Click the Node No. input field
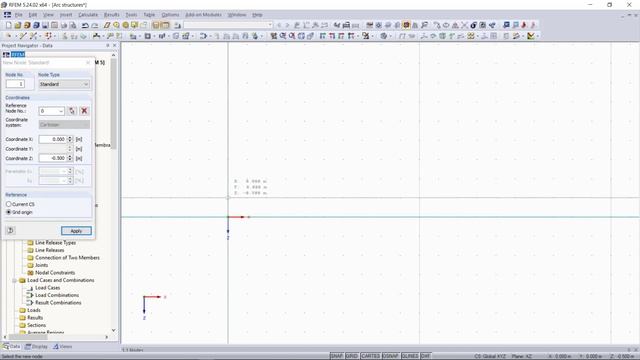The width and height of the screenshot is (640, 360). tap(15, 84)
